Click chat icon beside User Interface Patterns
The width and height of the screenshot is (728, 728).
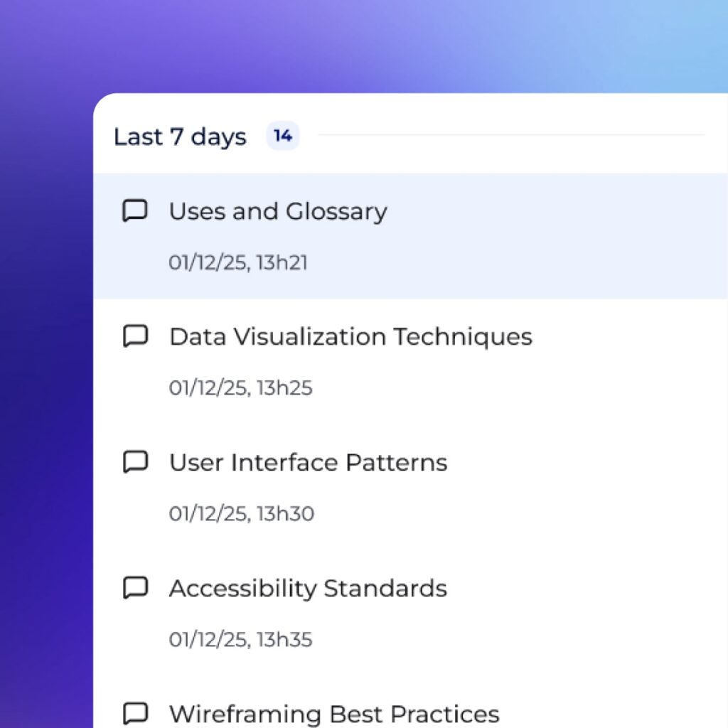(135, 462)
